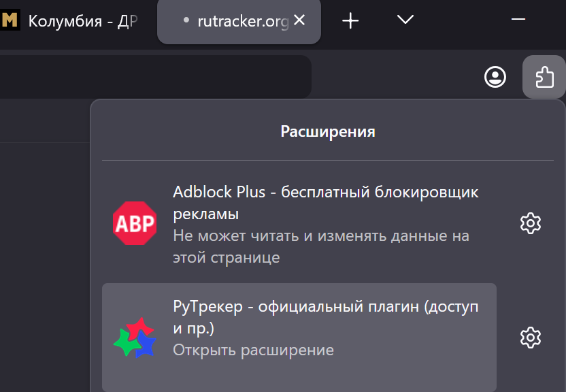Click 'Открыть расширение' text

[253, 350]
